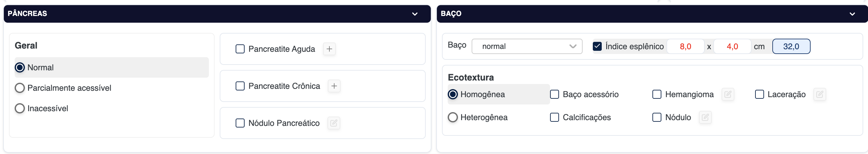The image size is (868, 154).
Task: Select Inacessível for pancreas
Action: [x=20, y=108]
